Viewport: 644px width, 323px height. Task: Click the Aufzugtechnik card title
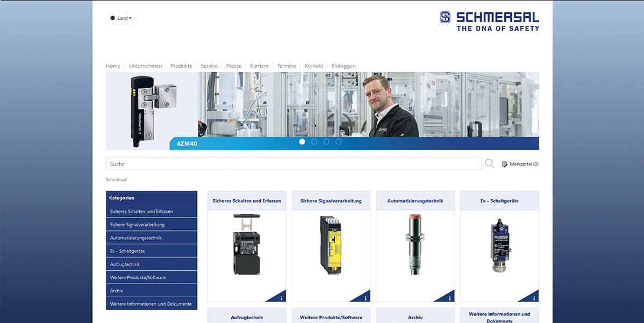(247, 317)
